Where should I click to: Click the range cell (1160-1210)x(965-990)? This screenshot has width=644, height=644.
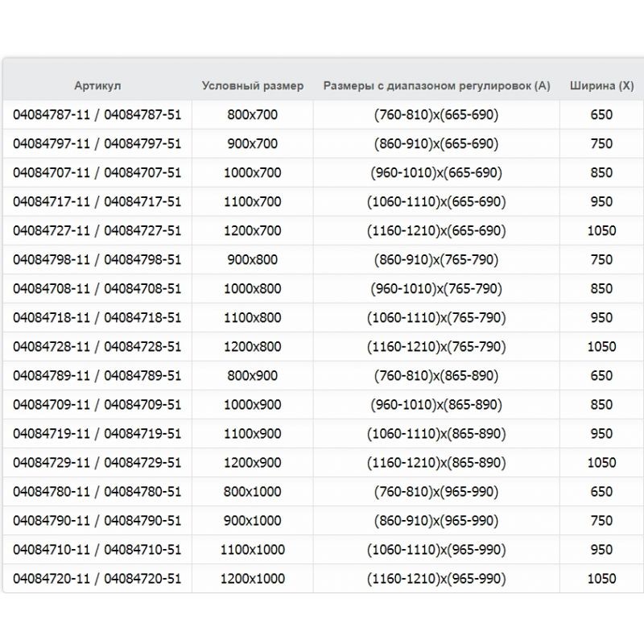pyautogui.click(x=436, y=579)
